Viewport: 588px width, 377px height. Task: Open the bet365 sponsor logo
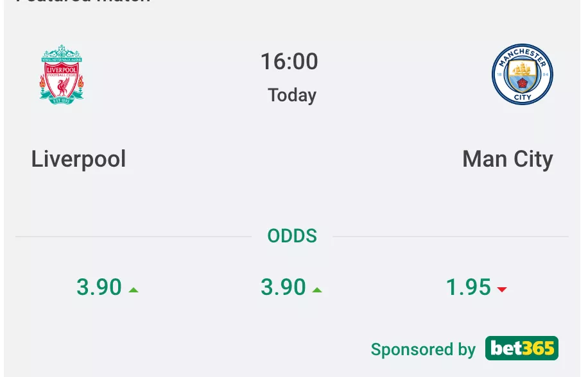tap(521, 348)
